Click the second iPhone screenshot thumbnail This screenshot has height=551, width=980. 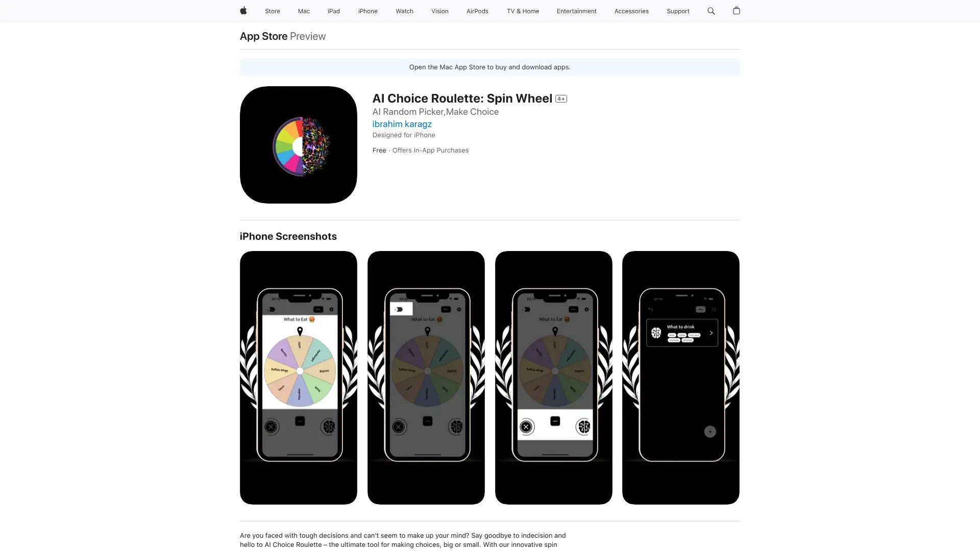426,378
